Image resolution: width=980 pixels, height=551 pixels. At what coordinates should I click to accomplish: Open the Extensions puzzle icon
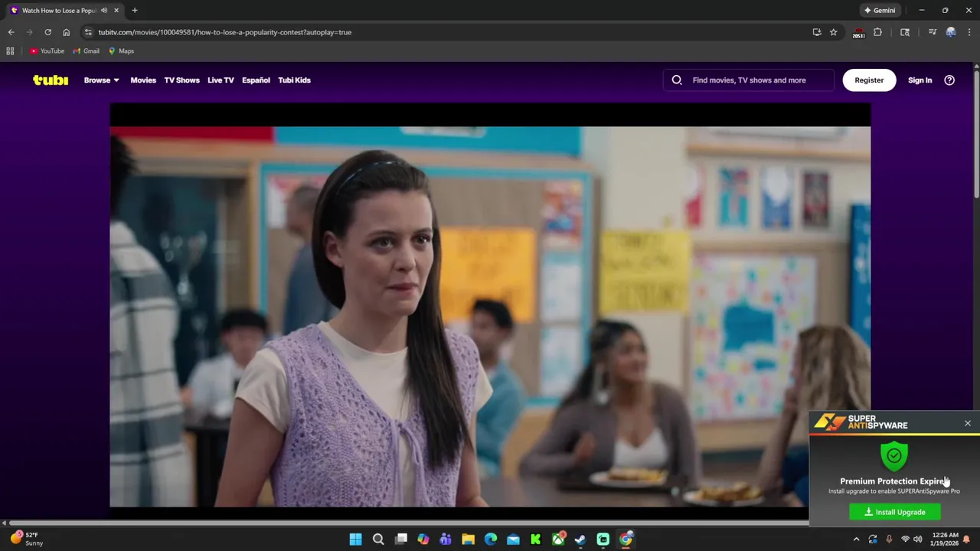tap(877, 32)
